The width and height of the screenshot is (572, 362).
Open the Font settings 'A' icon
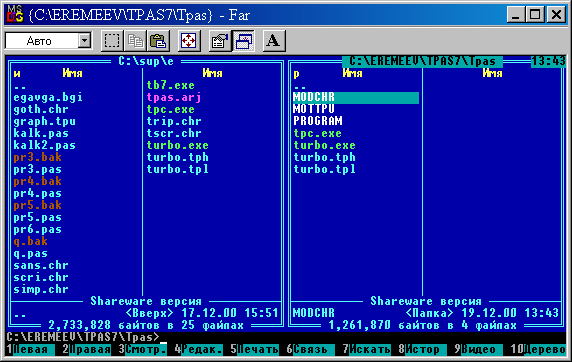tap(274, 41)
